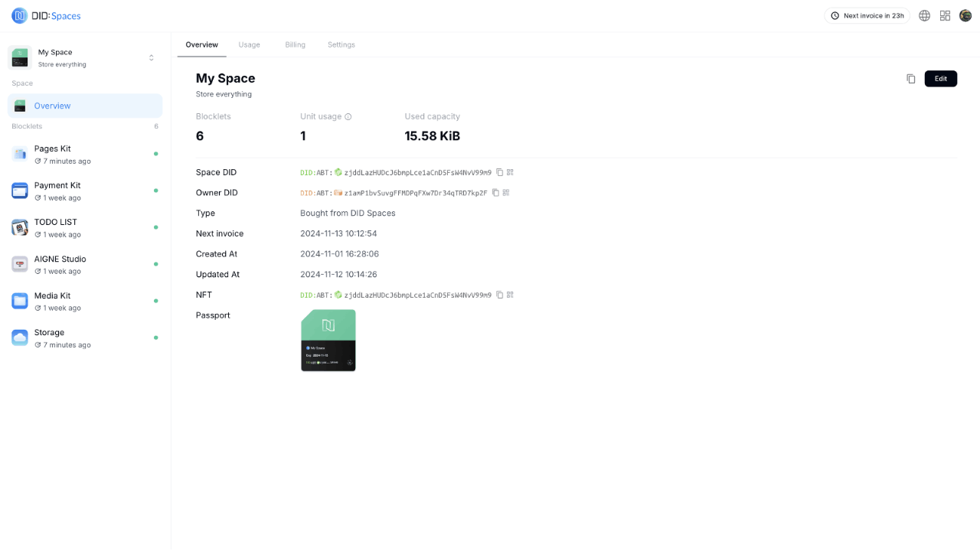Click the AIGNE Studio blocklet icon

19,264
